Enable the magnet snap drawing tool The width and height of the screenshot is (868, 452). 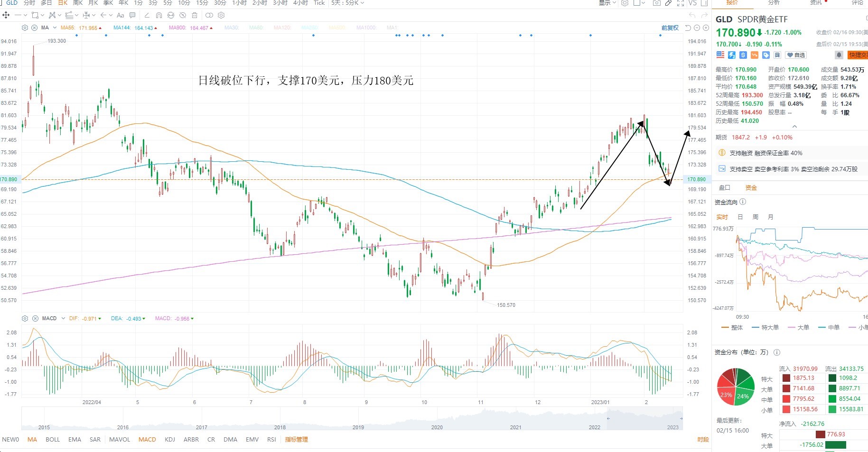(159, 15)
